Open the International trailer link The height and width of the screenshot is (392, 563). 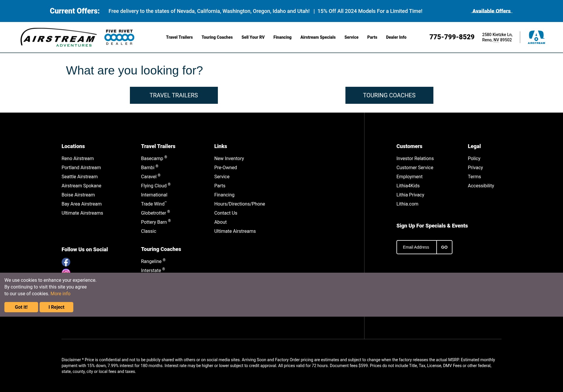(x=154, y=195)
